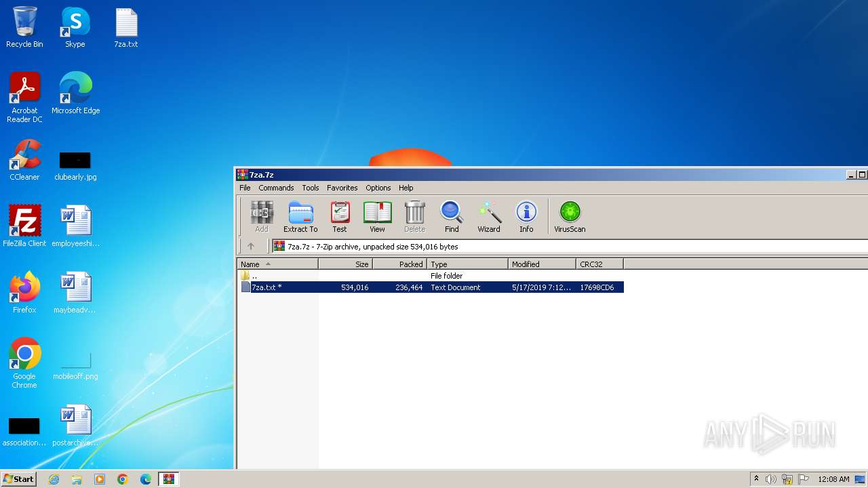Open Action Center flag icon
The height and width of the screenshot is (488, 868).
804,479
